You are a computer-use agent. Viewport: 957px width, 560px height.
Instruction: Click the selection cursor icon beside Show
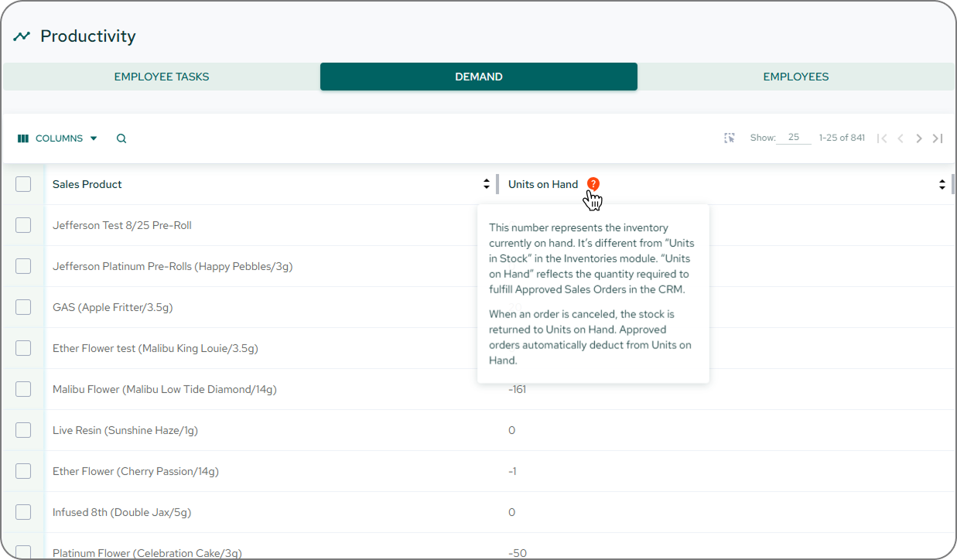(730, 138)
